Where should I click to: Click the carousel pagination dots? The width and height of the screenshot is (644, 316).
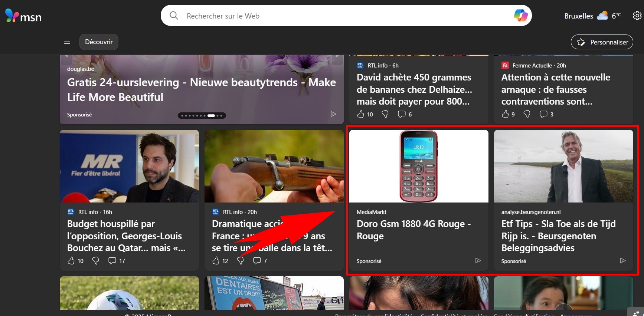[202, 115]
